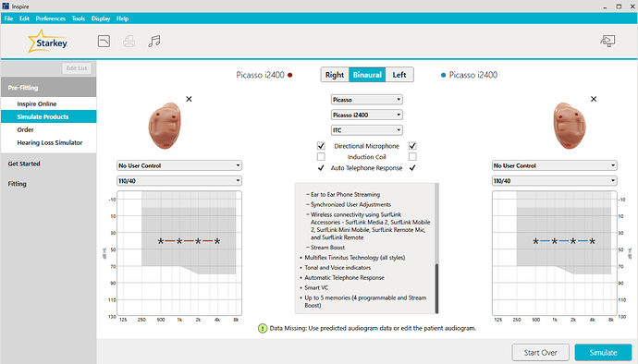Open the remote screen icon at top right
Viewport: 638px width, 364px height.
click(607, 41)
